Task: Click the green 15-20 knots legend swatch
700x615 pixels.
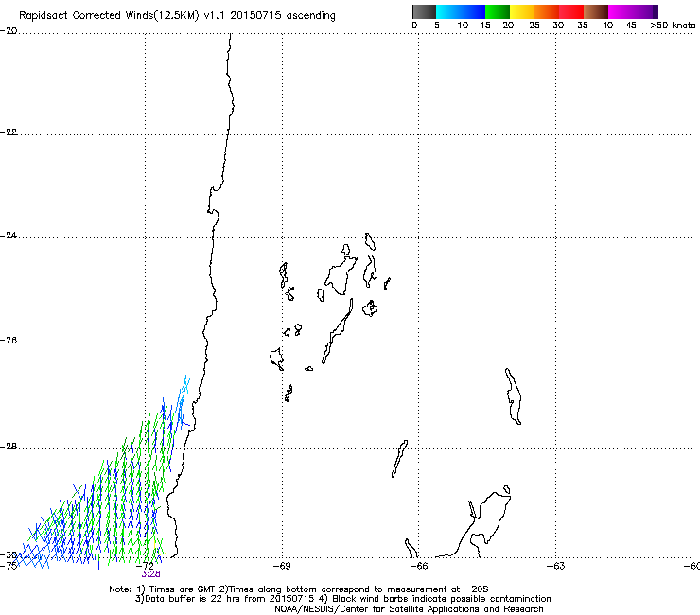Action: pyautogui.click(x=498, y=11)
